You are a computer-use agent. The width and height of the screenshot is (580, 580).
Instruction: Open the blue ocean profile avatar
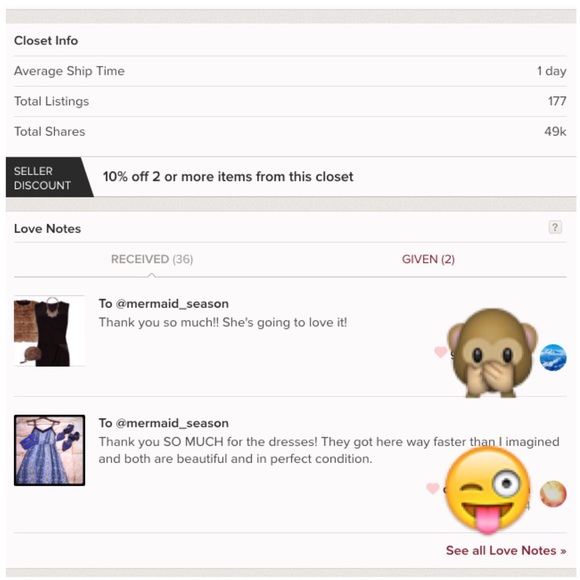tap(553, 357)
